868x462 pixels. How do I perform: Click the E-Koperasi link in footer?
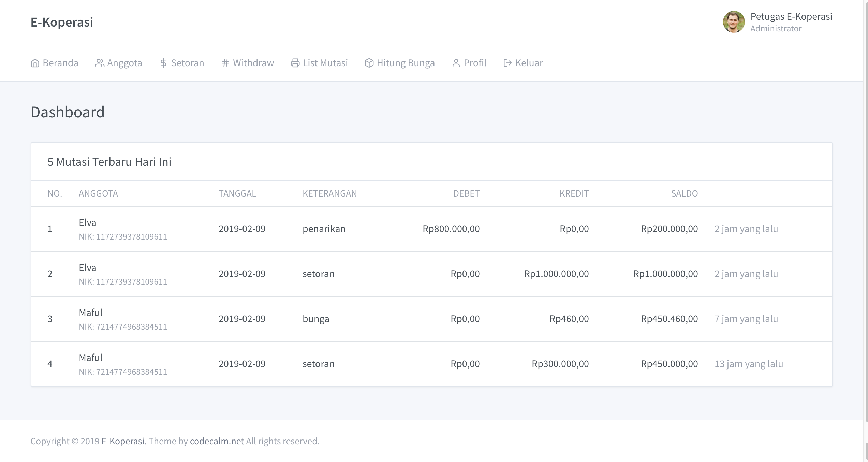pos(123,441)
